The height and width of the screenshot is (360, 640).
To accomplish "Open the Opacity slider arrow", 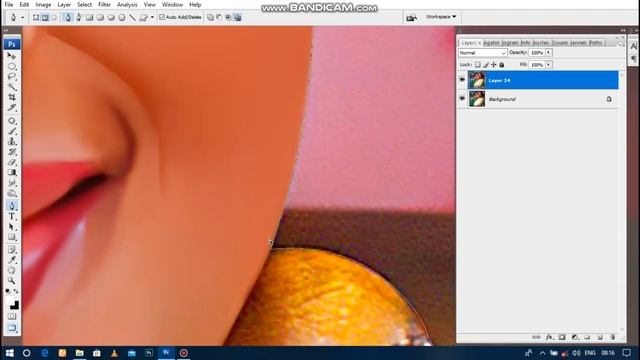I will point(549,53).
